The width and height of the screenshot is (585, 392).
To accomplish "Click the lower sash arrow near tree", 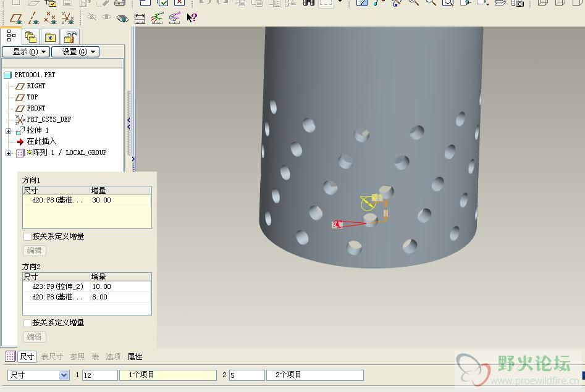I will tap(133, 159).
